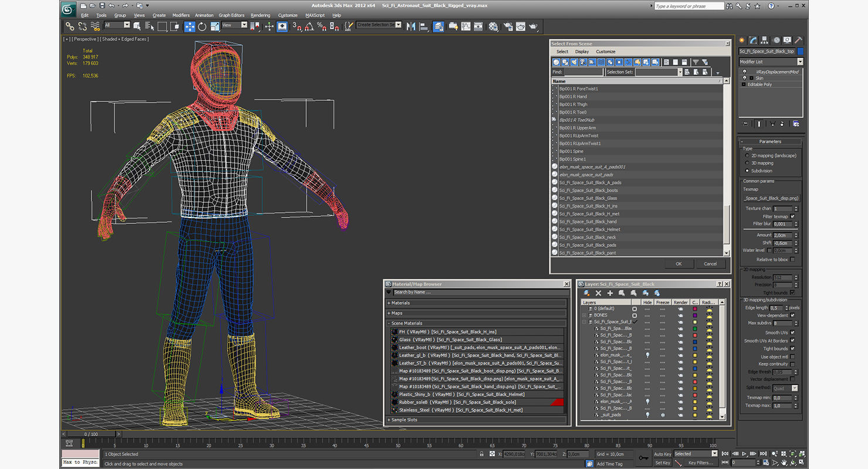
Task: Open the Modifiers menu
Action: (181, 15)
